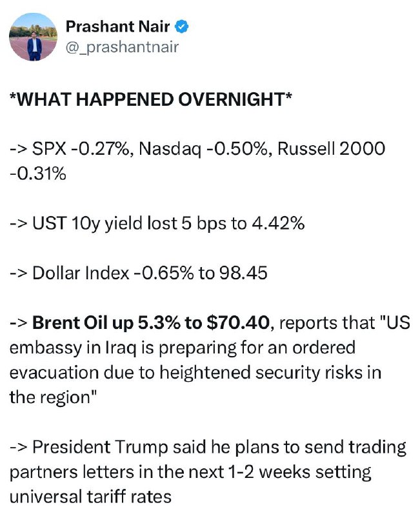Click the -0.31% value below SPX line
420x516 pixels.
(x=38, y=174)
